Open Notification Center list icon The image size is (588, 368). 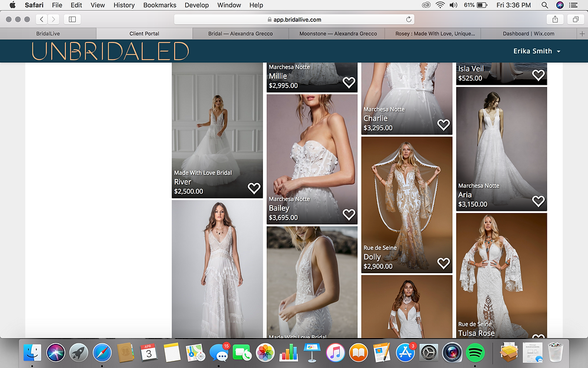[x=573, y=5]
